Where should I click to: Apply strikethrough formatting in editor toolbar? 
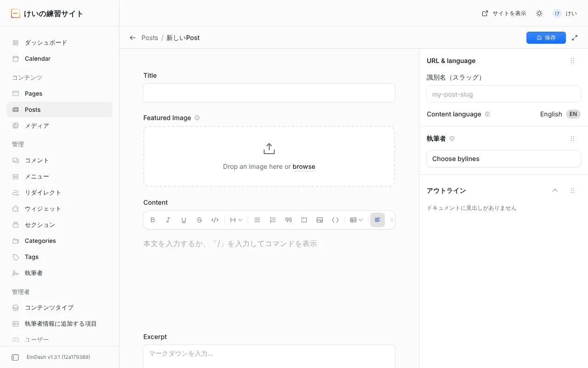coord(199,220)
